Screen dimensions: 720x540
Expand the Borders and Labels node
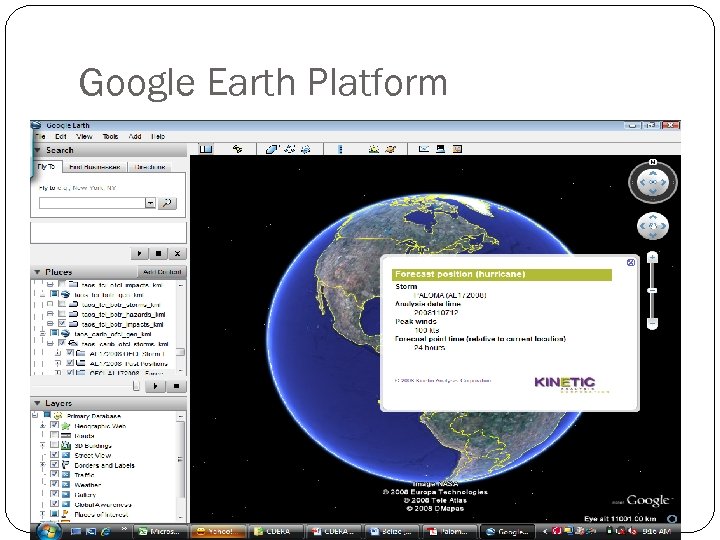click(43, 465)
